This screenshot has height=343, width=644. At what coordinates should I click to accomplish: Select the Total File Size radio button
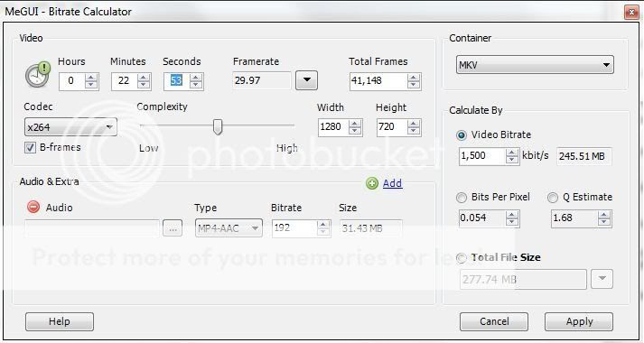tap(462, 258)
